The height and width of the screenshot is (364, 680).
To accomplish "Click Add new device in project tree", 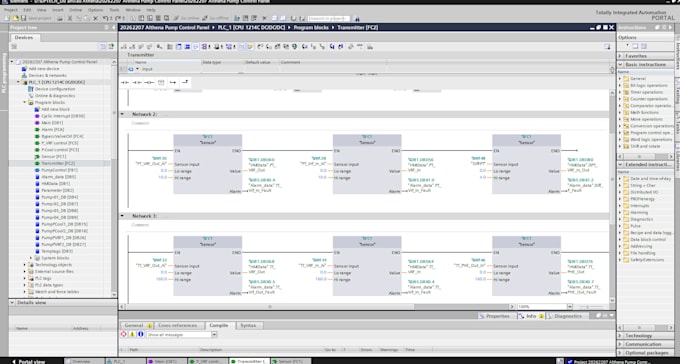I will [44, 69].
